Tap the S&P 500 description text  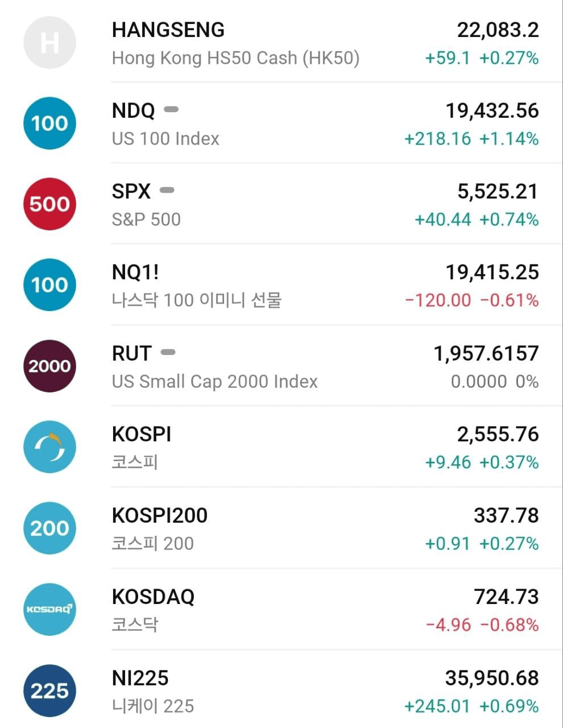point(146,220)
